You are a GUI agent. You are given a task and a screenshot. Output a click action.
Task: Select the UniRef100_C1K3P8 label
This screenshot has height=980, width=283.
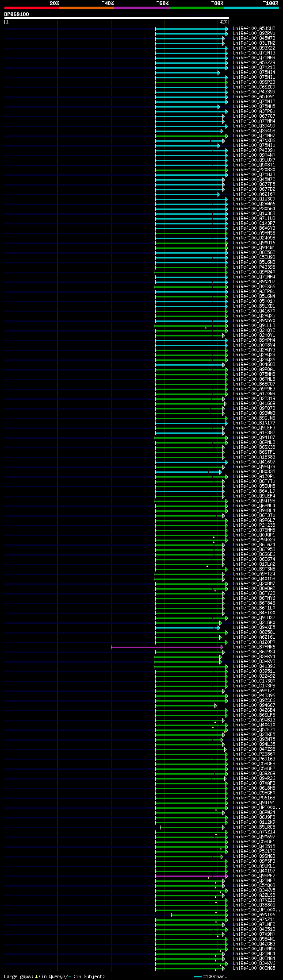pyautogui.click(x=254, y=686)
